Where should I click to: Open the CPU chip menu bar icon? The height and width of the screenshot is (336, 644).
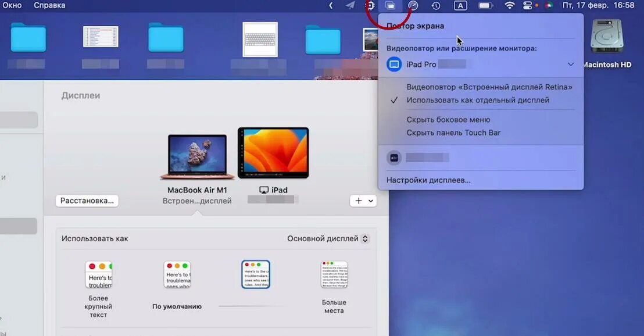[370, 5]
